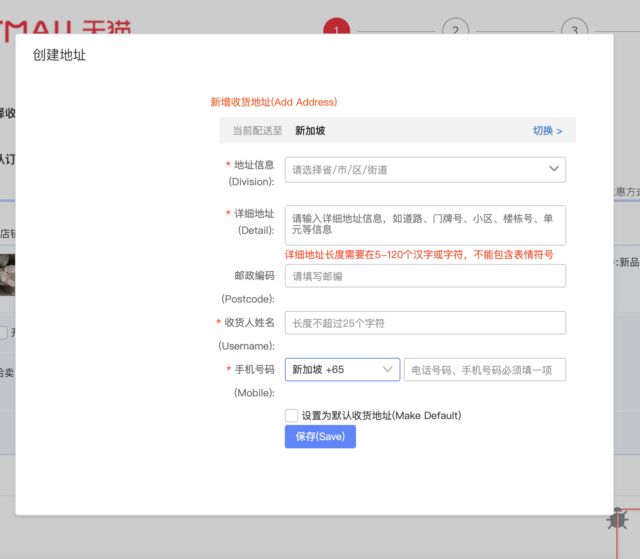Click the step 1 circle indicator
Image resolution: width=640 pixels, height=559 pixels.
337,26
